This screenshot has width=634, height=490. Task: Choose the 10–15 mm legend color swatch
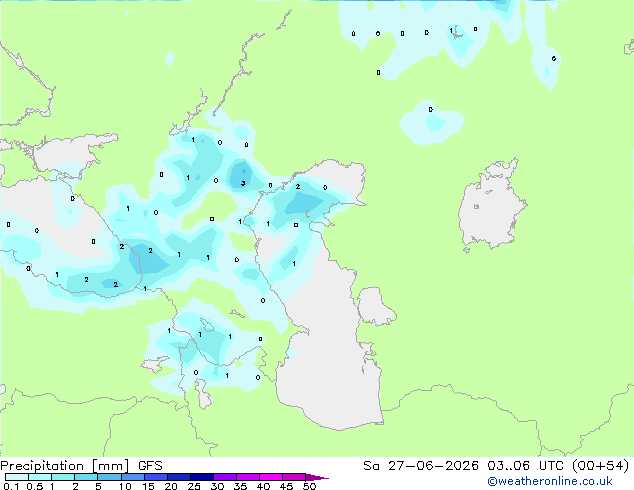coord(132,477)
